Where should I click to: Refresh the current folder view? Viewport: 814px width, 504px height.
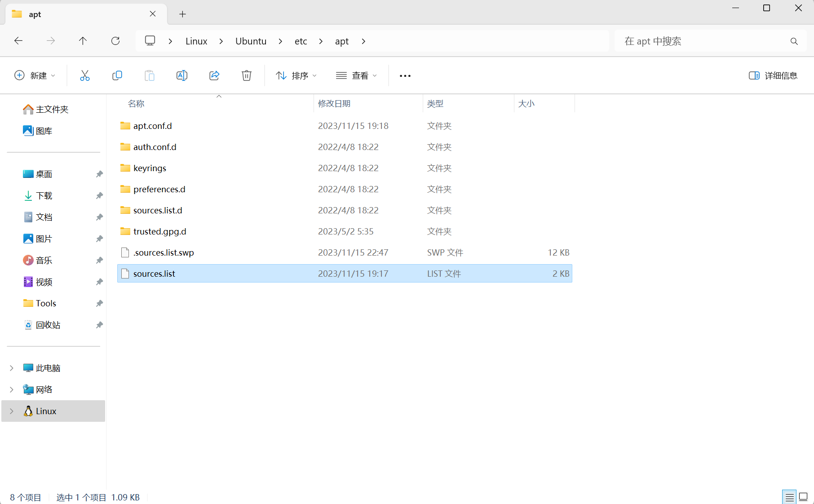(x=115, y=41)
